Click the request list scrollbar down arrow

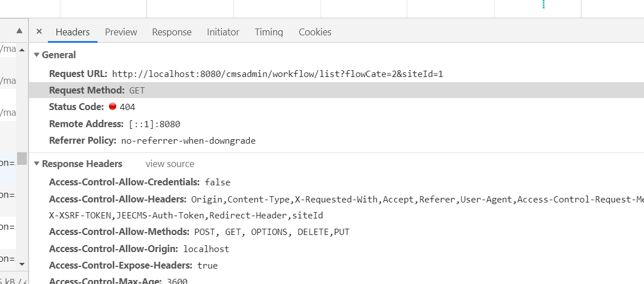point(22,264)
